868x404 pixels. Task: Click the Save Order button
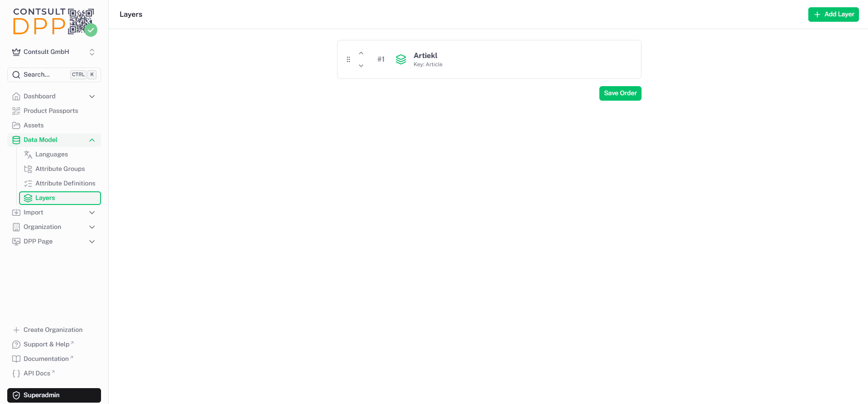coord(620,93)
